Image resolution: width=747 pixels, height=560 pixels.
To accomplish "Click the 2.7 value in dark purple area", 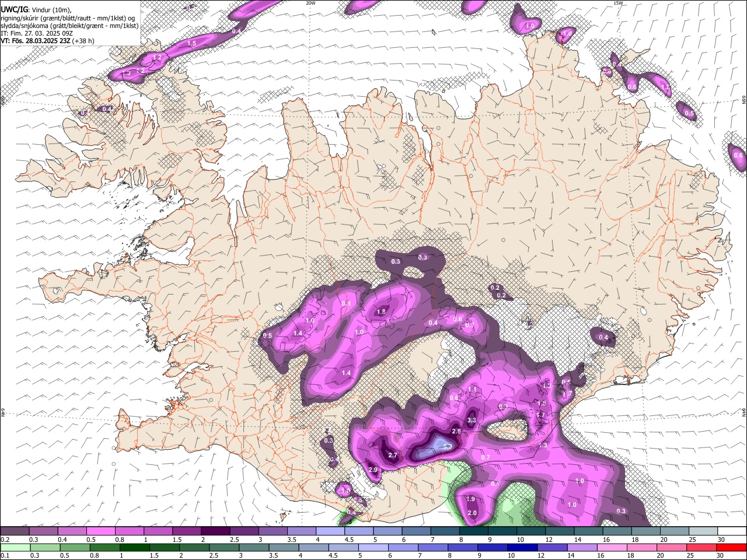I will 393,455.
